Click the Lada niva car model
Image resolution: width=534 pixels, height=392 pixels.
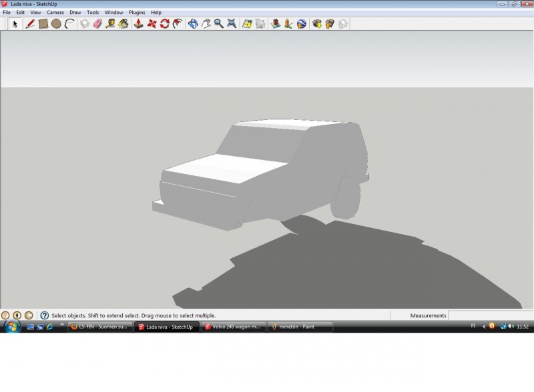[260, 174]
